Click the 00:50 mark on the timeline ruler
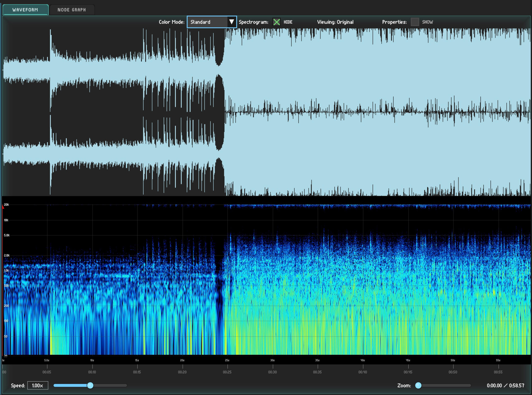 pyautogui.click(x=453, y=372)
